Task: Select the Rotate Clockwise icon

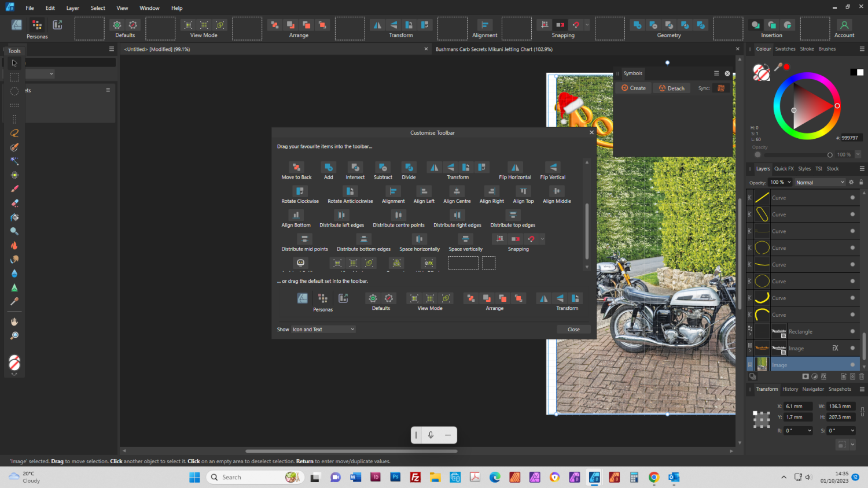Action: tap(300, 191)
